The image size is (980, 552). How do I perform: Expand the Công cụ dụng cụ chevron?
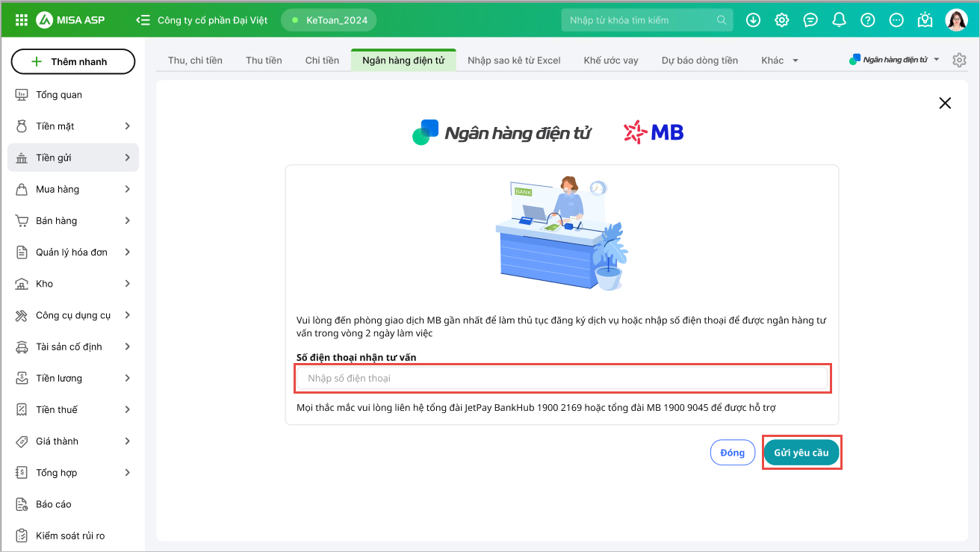[x=128, y=315]
